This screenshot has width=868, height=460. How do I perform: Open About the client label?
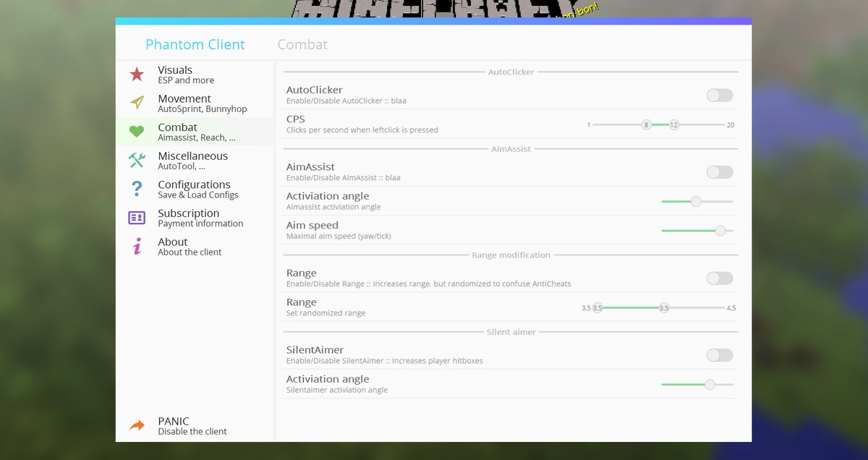190,247
